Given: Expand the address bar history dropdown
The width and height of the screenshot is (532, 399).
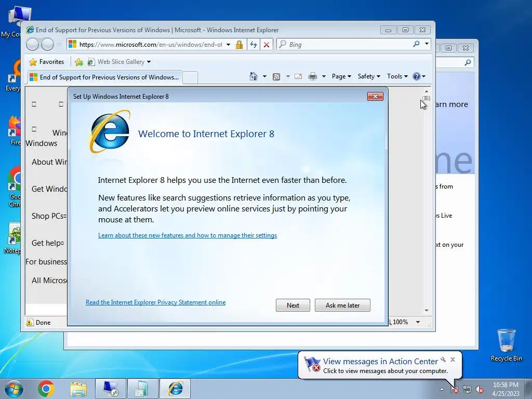Looking at the screenshot, I should click(x=229, y=45).
